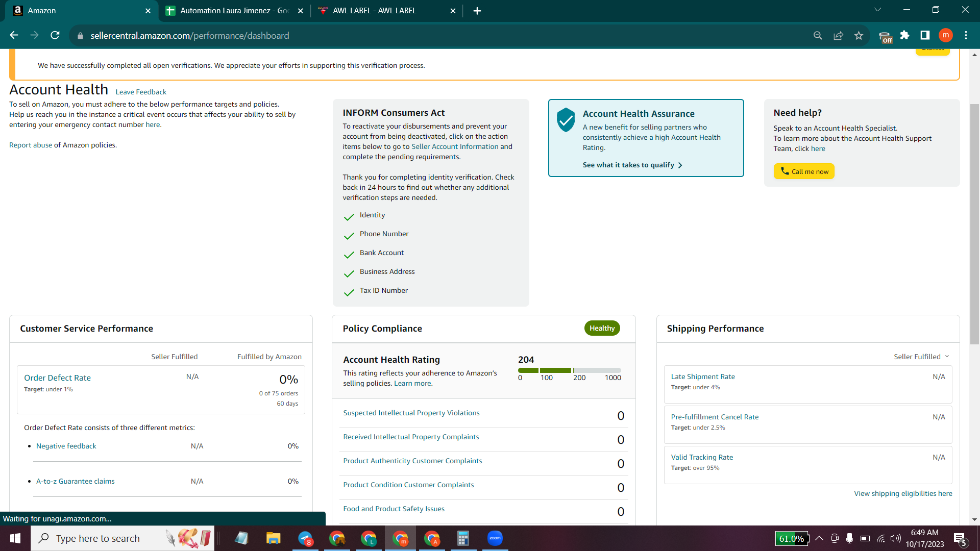Open the zoom magnifier in address bar
The image size is (980, 551).
(x=818, y=35)
